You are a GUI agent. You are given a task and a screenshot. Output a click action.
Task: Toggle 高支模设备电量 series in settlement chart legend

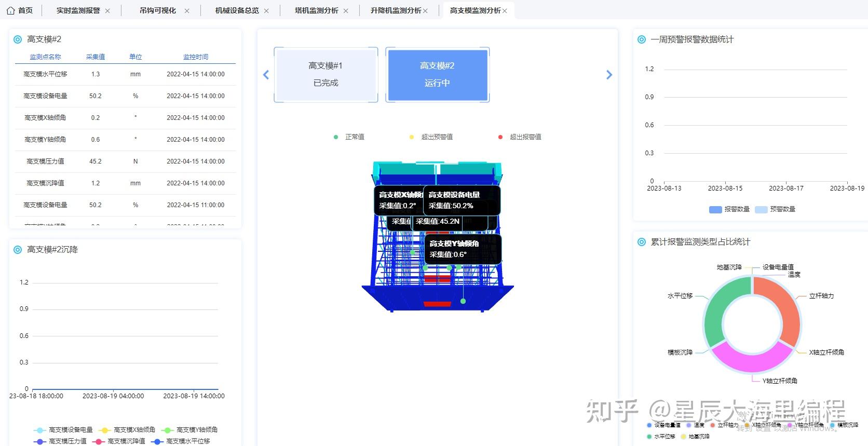pyautogui.click(x=63, y=430)
